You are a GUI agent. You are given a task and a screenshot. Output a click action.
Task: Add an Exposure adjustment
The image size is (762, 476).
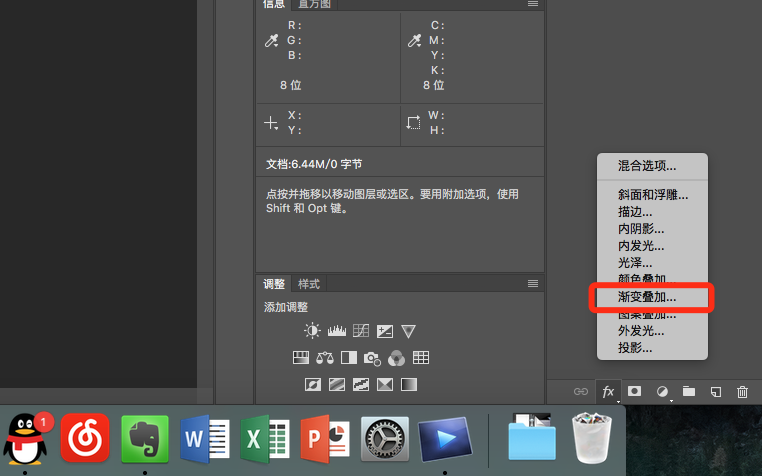click(384, 331)
